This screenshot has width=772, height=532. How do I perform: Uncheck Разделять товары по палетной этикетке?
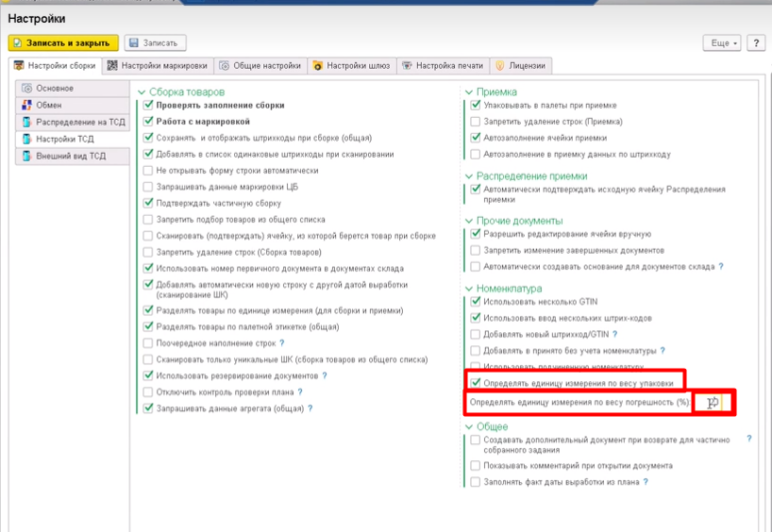[148, 326]
